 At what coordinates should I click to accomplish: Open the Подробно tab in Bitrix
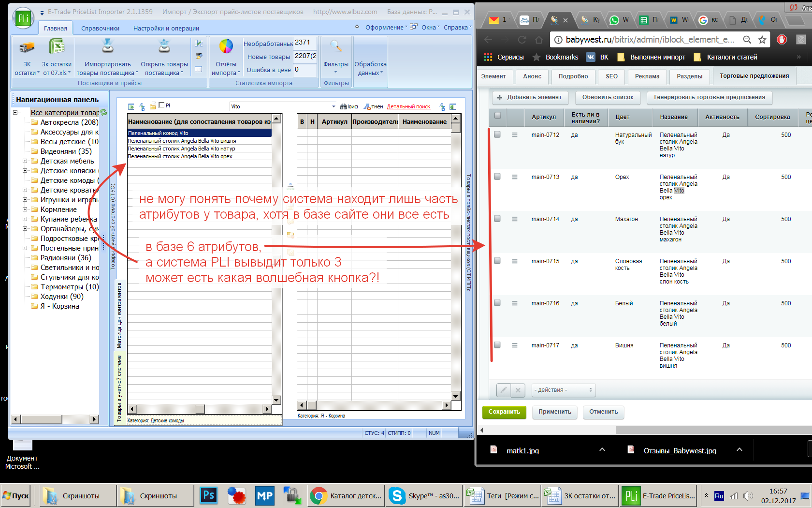(x=573, y=76)
